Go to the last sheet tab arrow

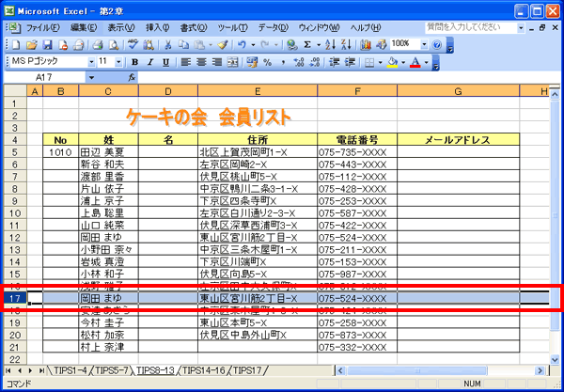[41, 370]
